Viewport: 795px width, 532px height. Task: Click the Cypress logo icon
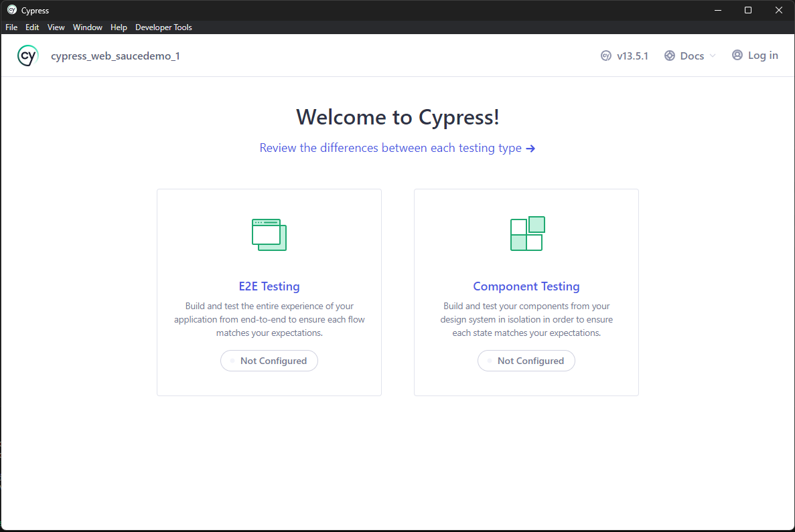(x=27, y=56)
